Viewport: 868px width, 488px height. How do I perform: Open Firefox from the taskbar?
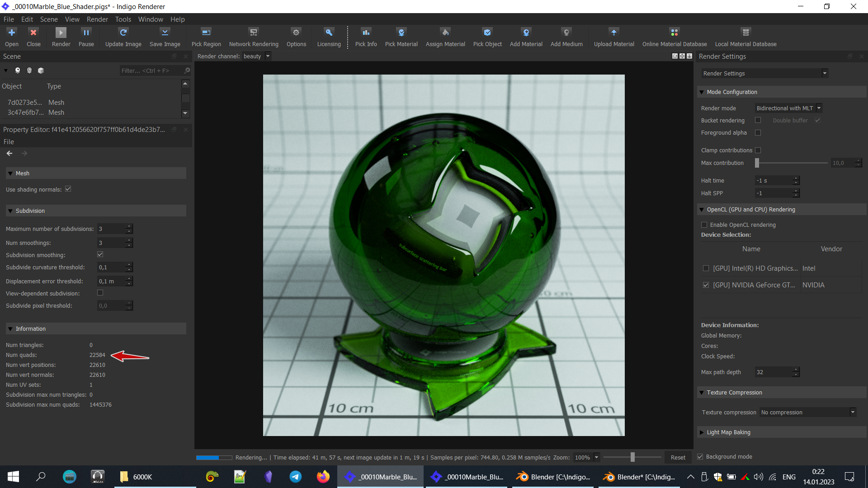coord(323,477)
